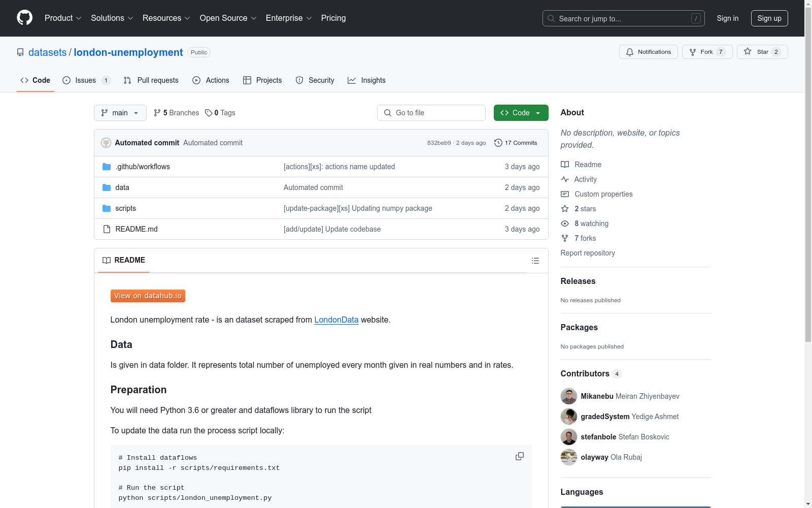
Task: Switch to the Issues tab
Action: [x=86, y=80]
